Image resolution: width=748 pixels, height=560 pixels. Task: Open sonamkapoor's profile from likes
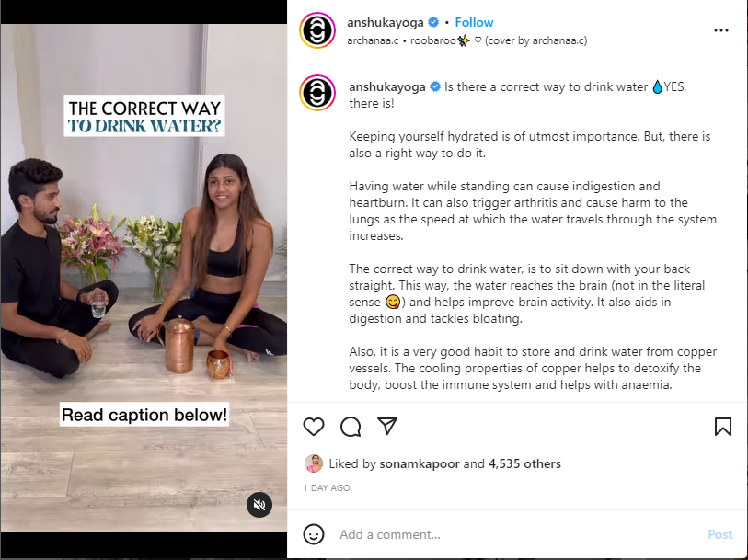[420, 463]
